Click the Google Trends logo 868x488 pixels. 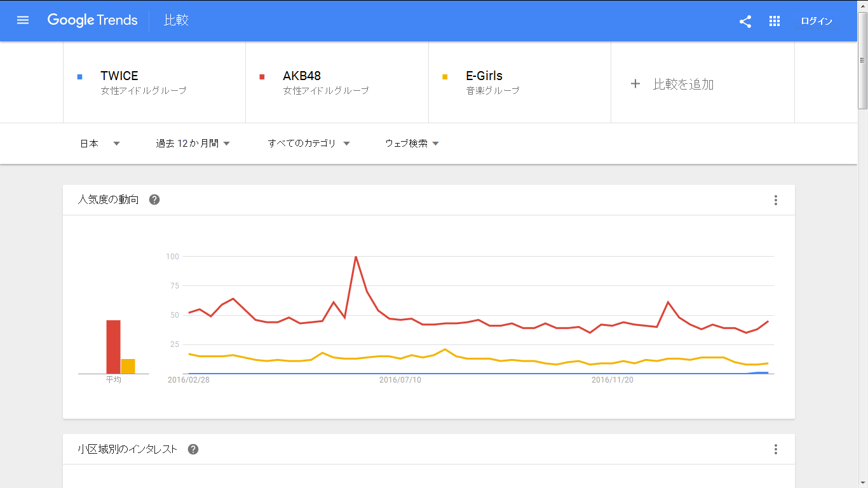coord(93,20)
